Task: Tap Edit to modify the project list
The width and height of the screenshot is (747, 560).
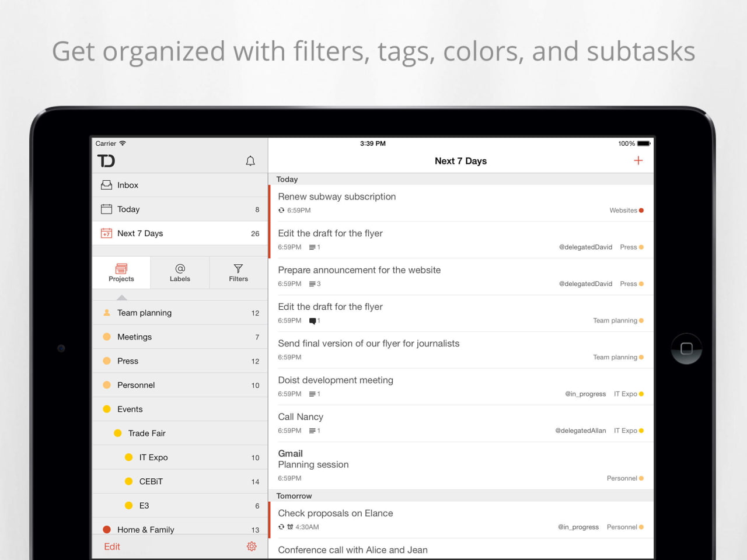Action: point(111,547)
